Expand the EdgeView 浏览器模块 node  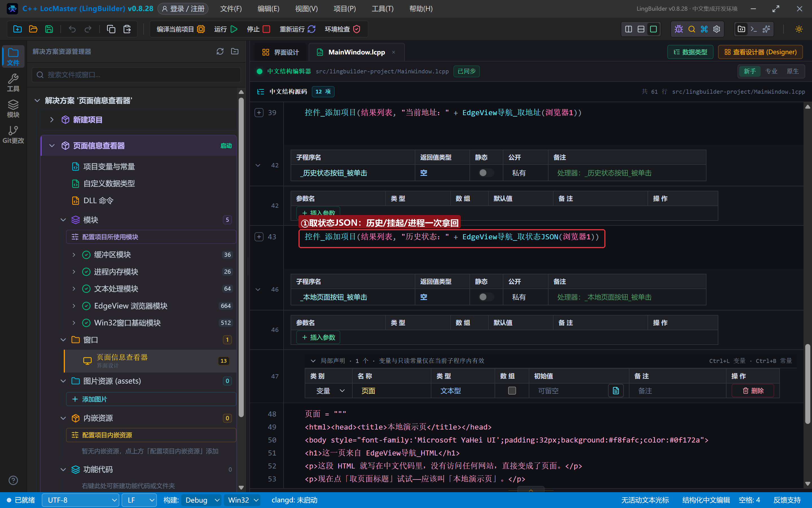74,306
